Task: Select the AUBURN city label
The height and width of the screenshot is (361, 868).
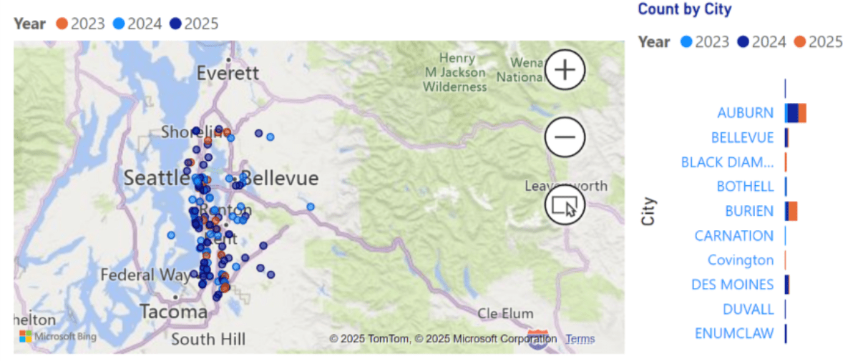Action: point(745,113)
